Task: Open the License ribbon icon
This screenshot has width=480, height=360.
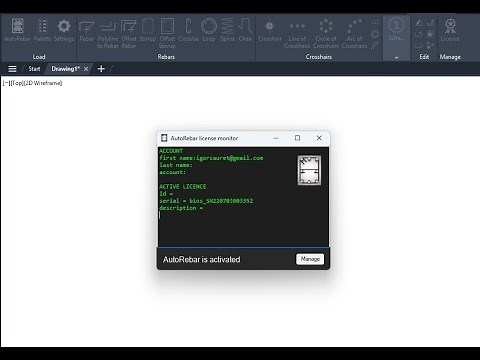Action: [x=450, y=30]
